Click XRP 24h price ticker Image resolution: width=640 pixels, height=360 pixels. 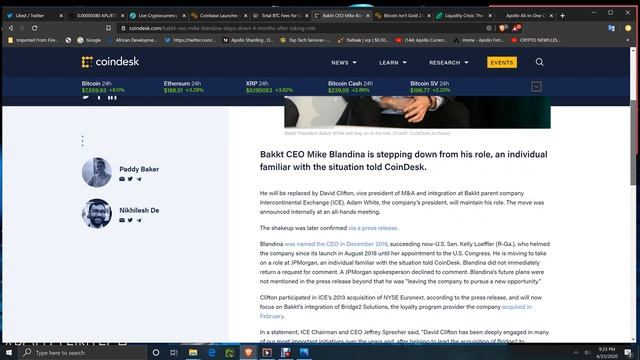(x=269, y=87)
